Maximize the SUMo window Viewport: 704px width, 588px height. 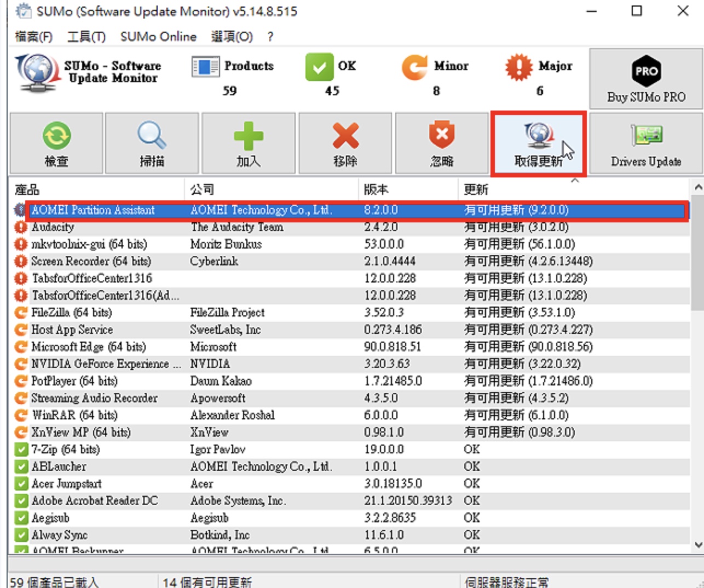(x=637, y=11)
